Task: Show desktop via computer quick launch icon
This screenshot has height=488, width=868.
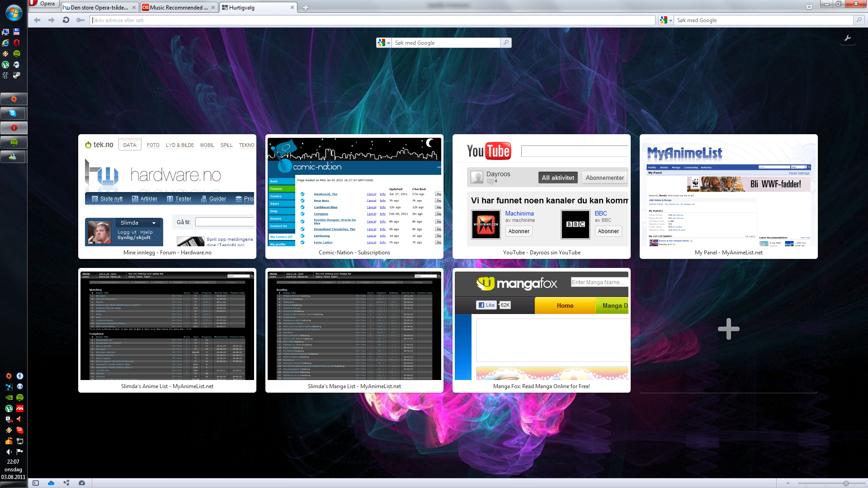Action: (x=5, y=32)
